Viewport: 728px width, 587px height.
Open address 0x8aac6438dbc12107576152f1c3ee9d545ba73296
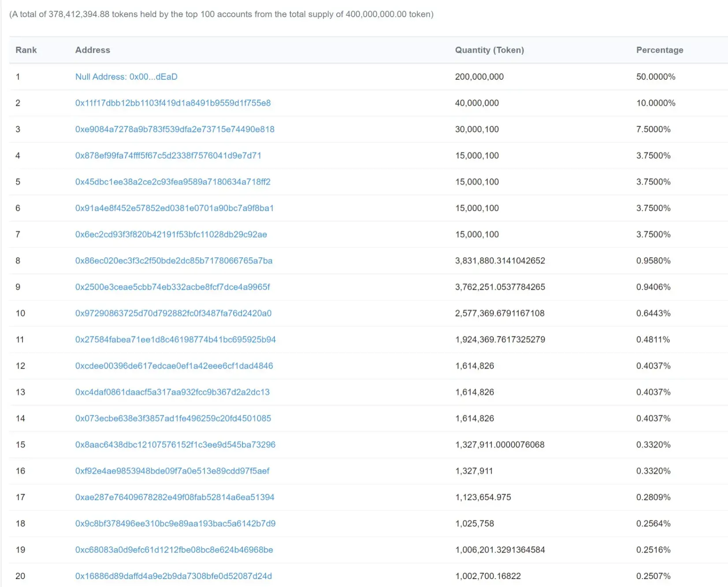[x=175, y=445]
